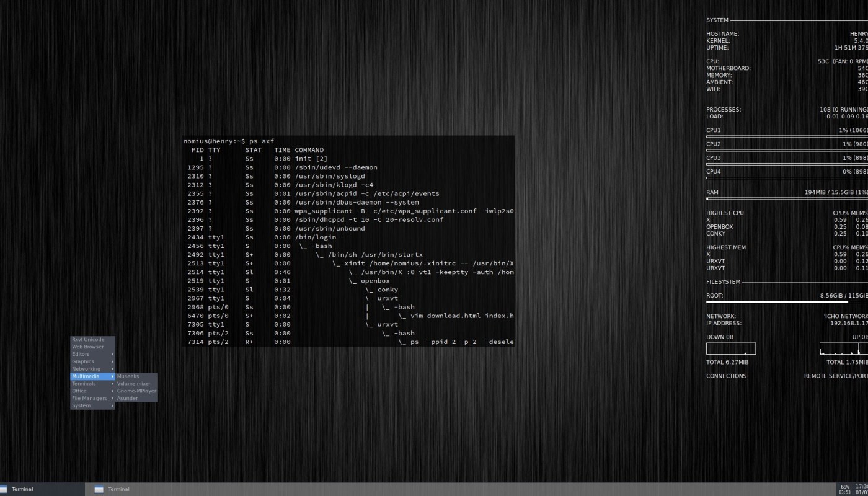
Task: Click the 'PID TTY STAT TIME COMMAND' header
Action: pyautogui.click(x=257, y=150)
